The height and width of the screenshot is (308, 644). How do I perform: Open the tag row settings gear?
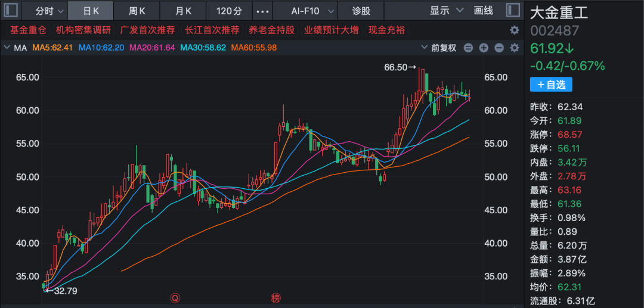[x=514, y=30]
